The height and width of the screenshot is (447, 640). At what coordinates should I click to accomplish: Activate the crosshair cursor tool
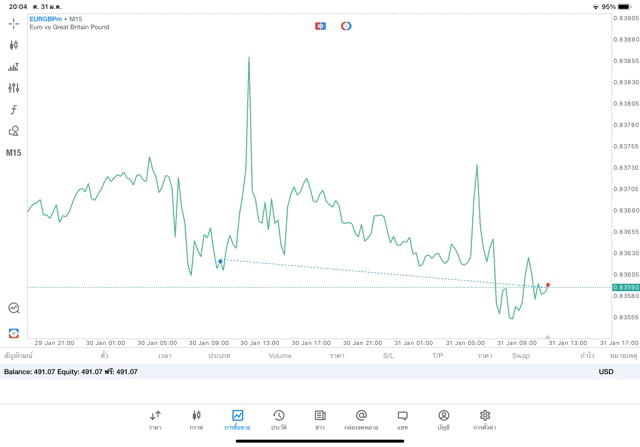pyautogui.click(x=14, y=24)
